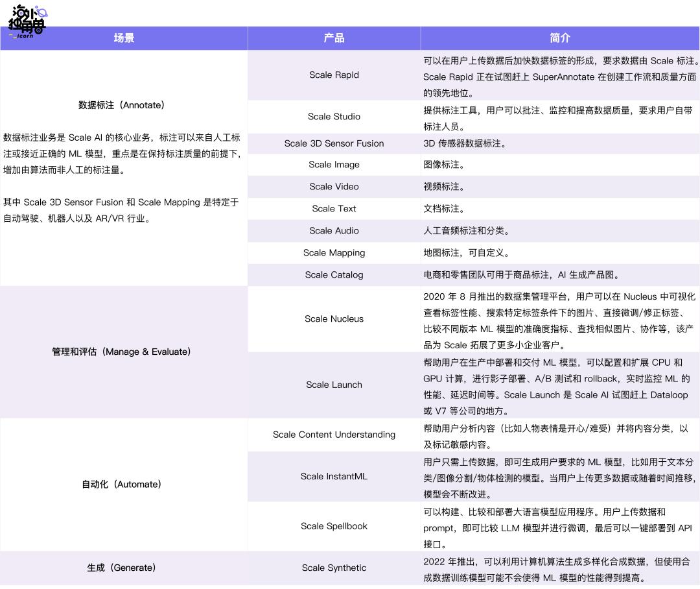Select the Scale Synthetic cell
This screenshot has height=589, width=700.
pos(334,568)
